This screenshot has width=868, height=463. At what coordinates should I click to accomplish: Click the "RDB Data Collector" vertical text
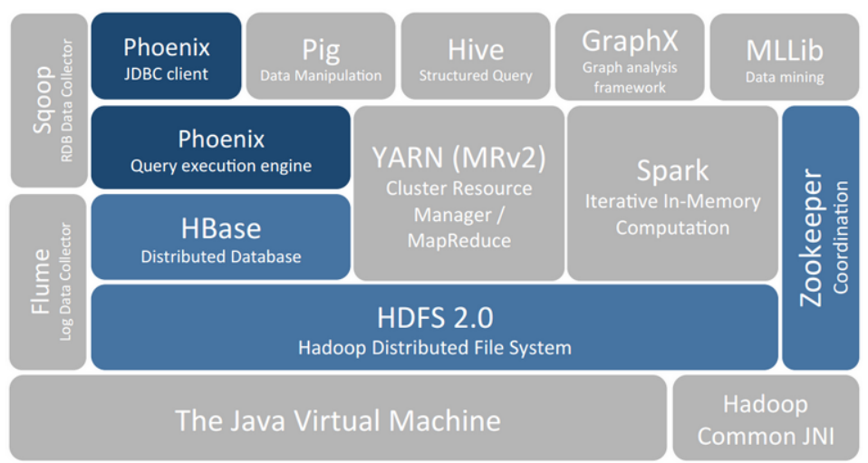pos(66,101)
